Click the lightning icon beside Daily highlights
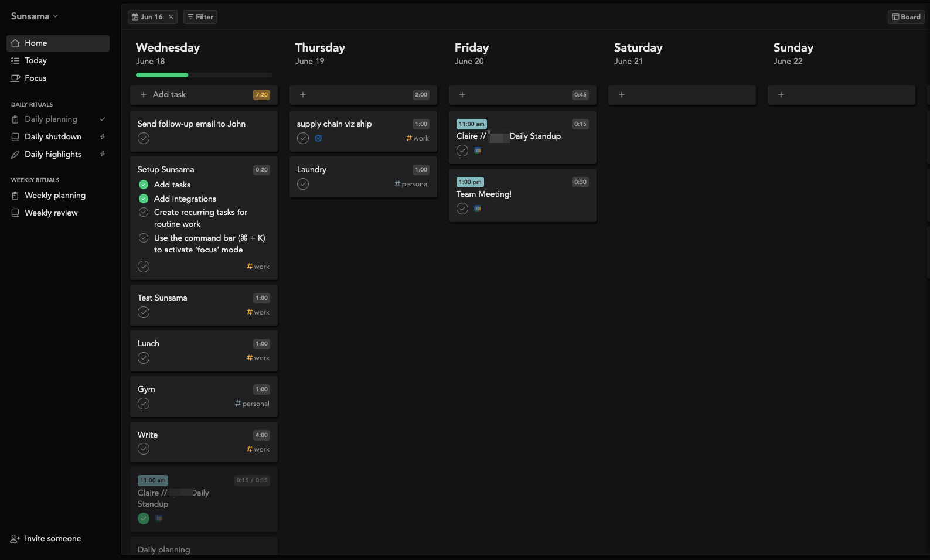The width and height of the screenshot is (930, 560). tap(103, 154)
